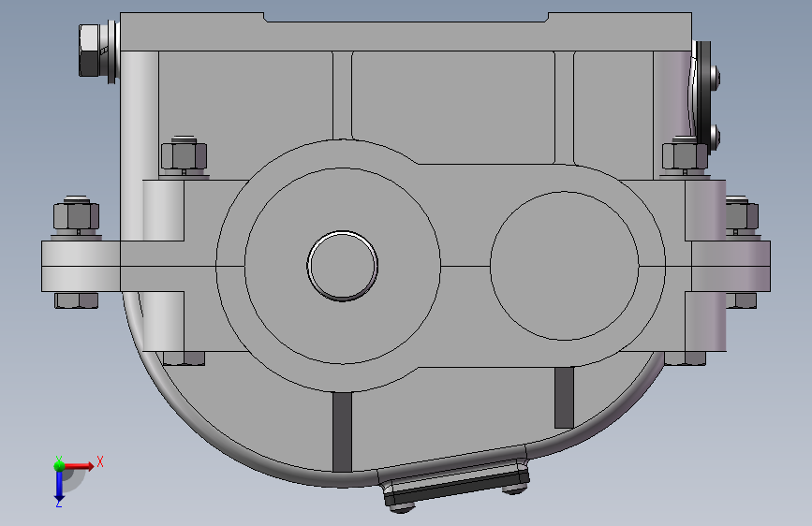Select the dark lower rib below the right bearing
This screenshot has width=812, height=526.
(564, 398)
